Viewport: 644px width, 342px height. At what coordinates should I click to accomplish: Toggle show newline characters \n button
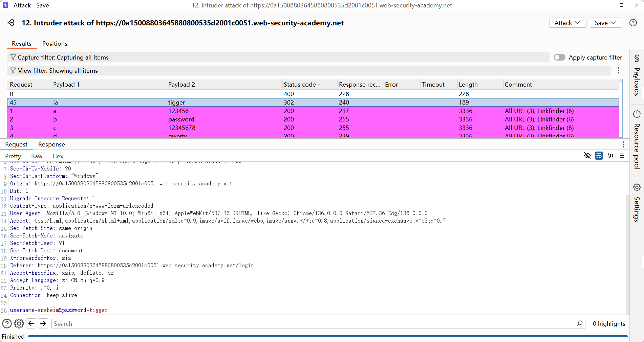(x=610, y=156)
